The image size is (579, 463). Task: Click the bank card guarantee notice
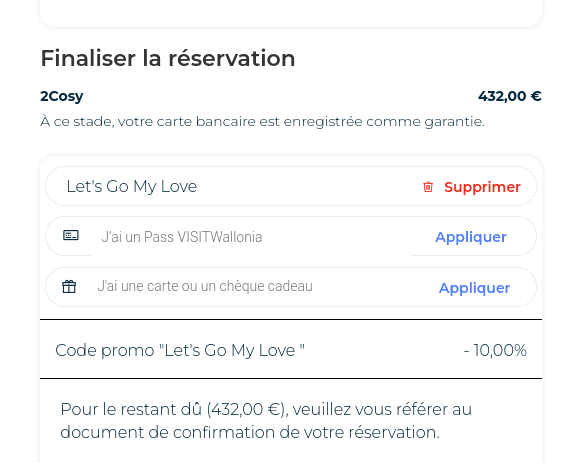pos(262,121)
